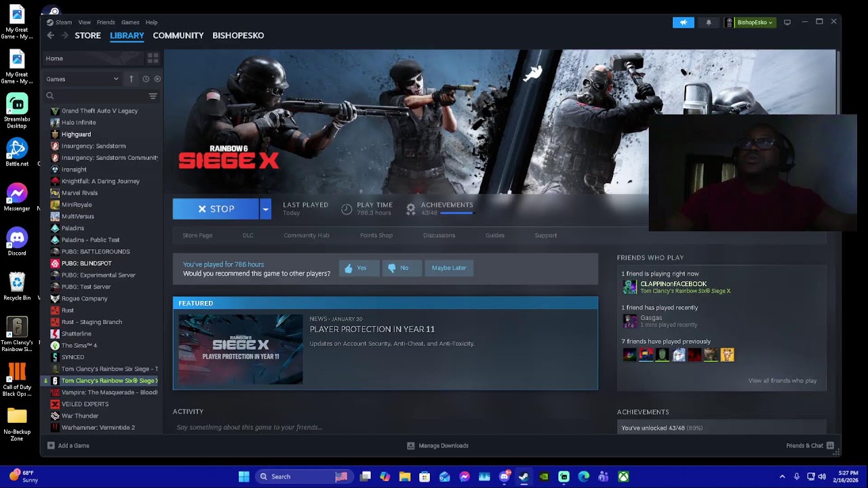Open the Friends menu
The width and height of the screenshot is (868, 488).
tap(106, 22)
